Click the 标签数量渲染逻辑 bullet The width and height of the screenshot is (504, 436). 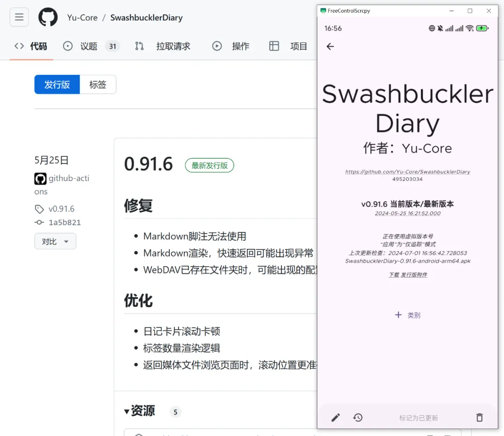coord(182,348)
